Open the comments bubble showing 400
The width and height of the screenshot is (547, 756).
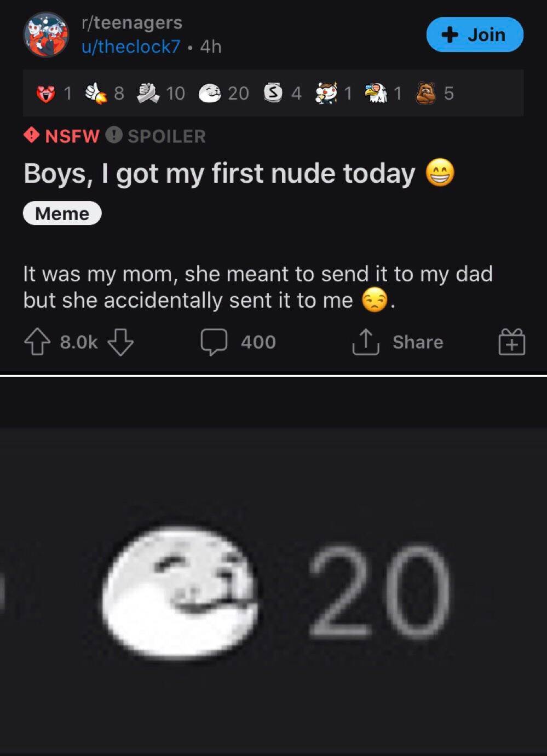(x=214, y=342)
